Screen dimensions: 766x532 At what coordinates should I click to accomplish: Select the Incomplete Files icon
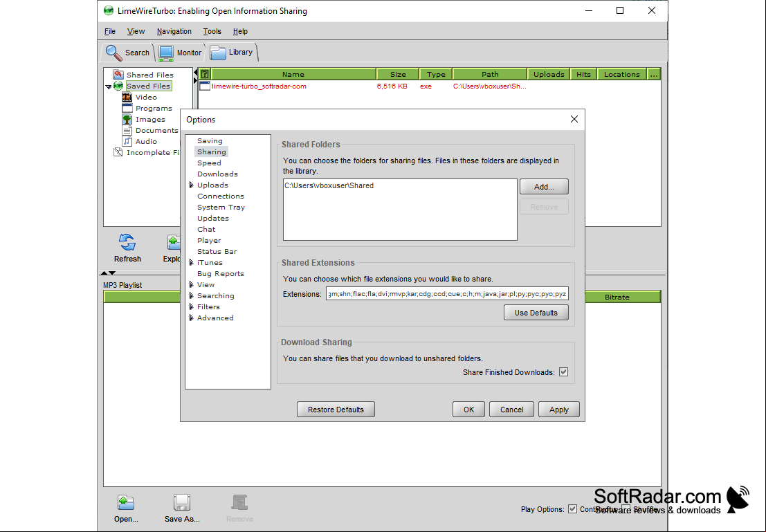pos(118,152)
